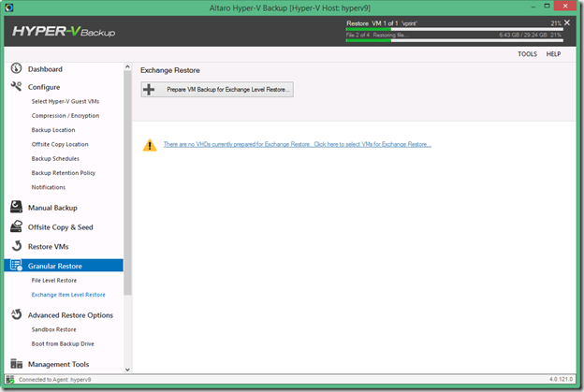Open Backup Schedules
This screenshot has width=584, height=392.
(55, 159)
